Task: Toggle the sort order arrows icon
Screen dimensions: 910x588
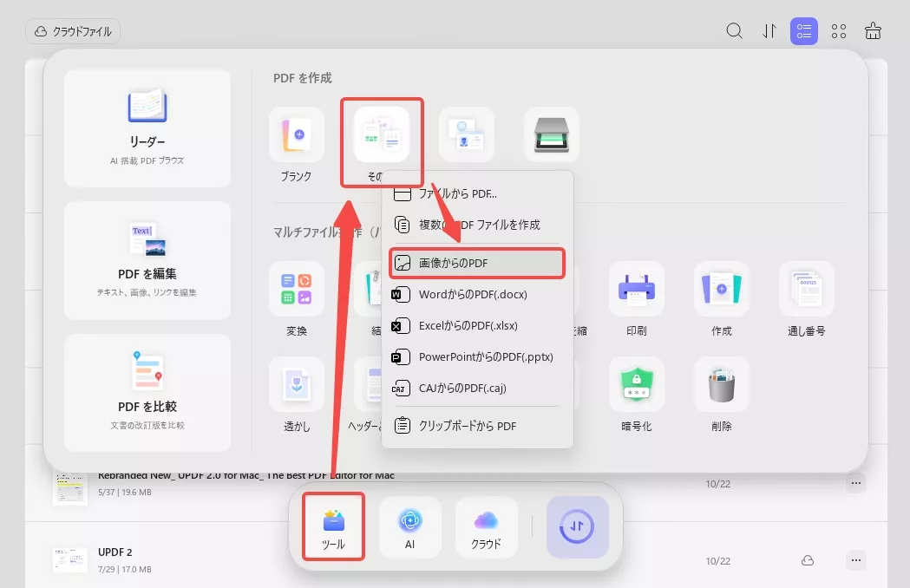Action: click(x=769, y=30)
